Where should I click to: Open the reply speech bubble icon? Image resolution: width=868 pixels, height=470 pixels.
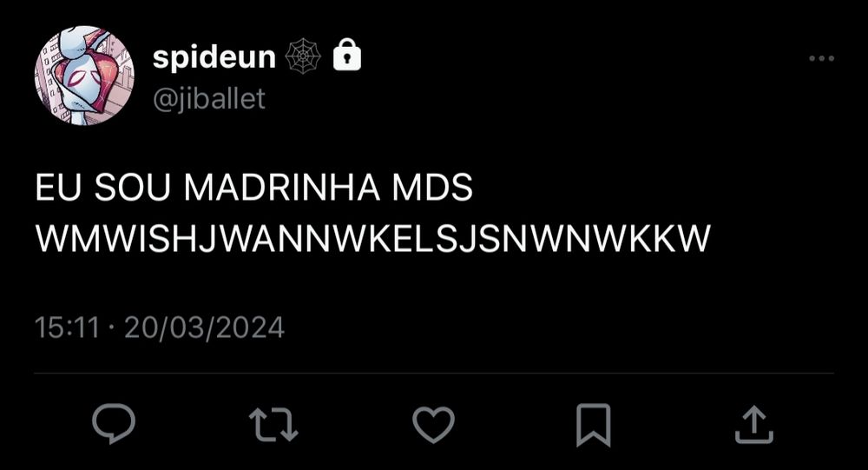(114, 424)
